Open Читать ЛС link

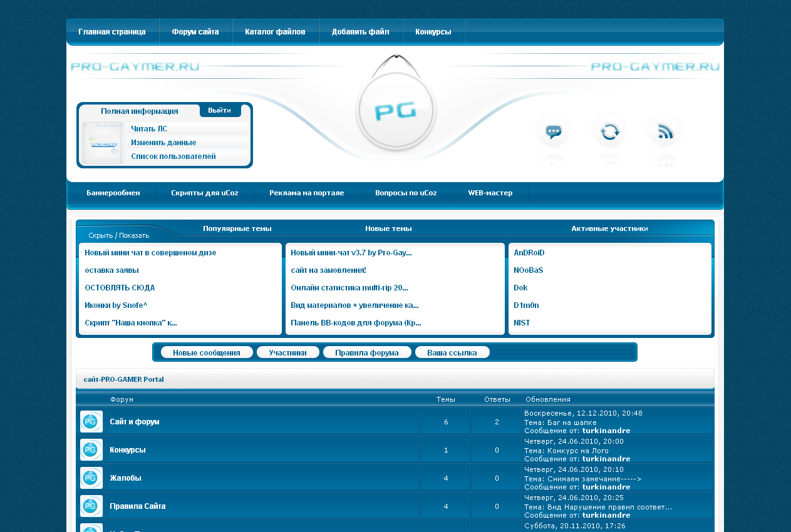149,129
